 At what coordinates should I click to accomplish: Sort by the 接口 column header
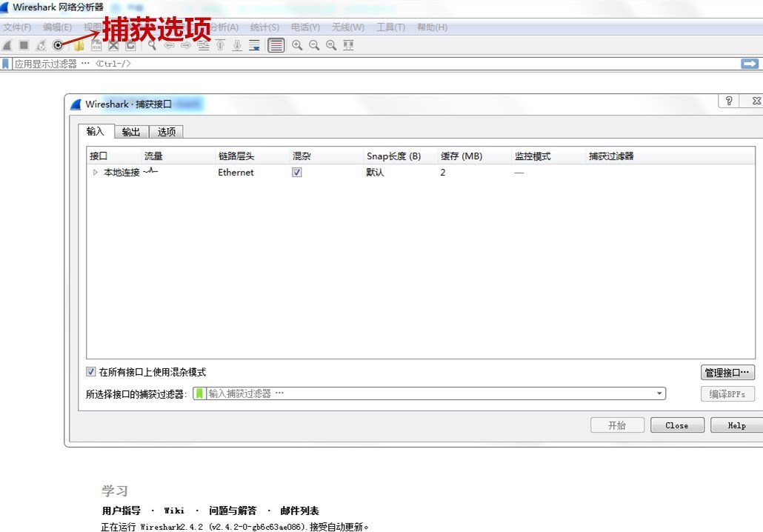(x=113, y=156)
